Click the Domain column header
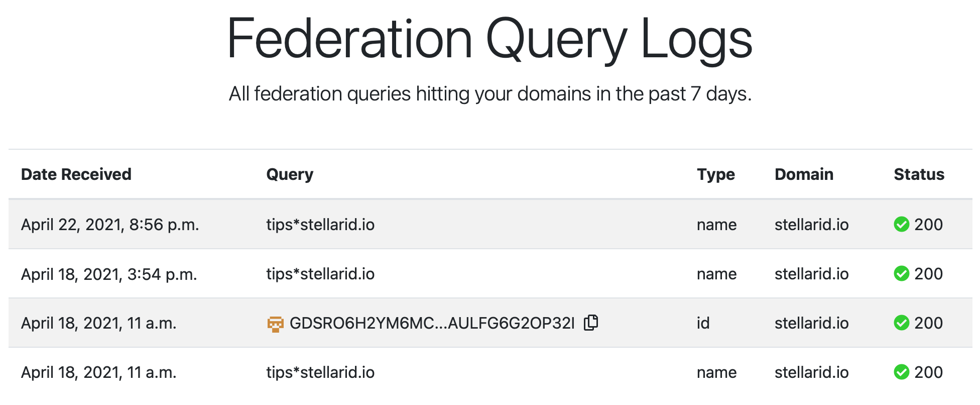980x405 pixels. 804,174
